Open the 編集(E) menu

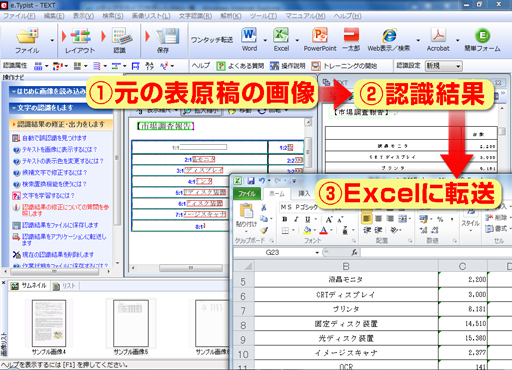54,16
